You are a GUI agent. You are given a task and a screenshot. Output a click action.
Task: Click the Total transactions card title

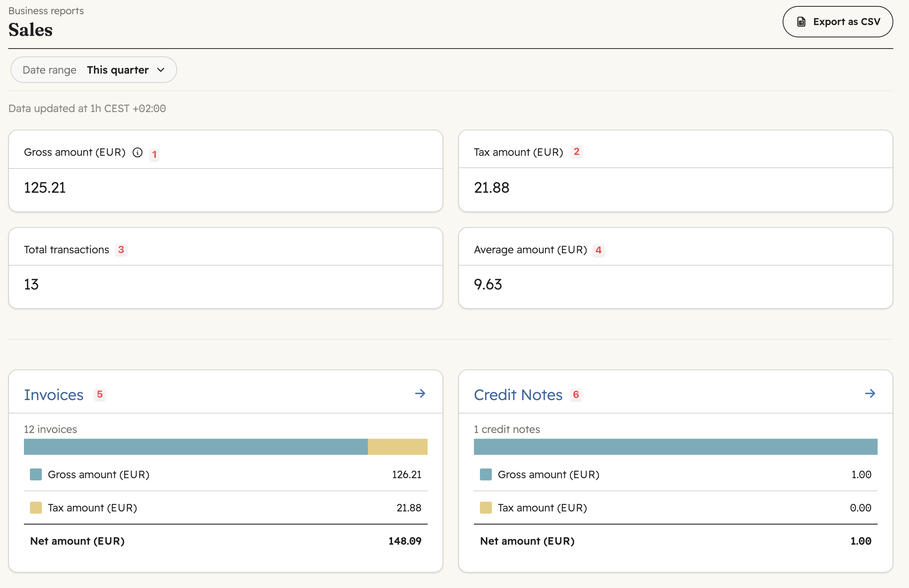click(x=67, y=250)
